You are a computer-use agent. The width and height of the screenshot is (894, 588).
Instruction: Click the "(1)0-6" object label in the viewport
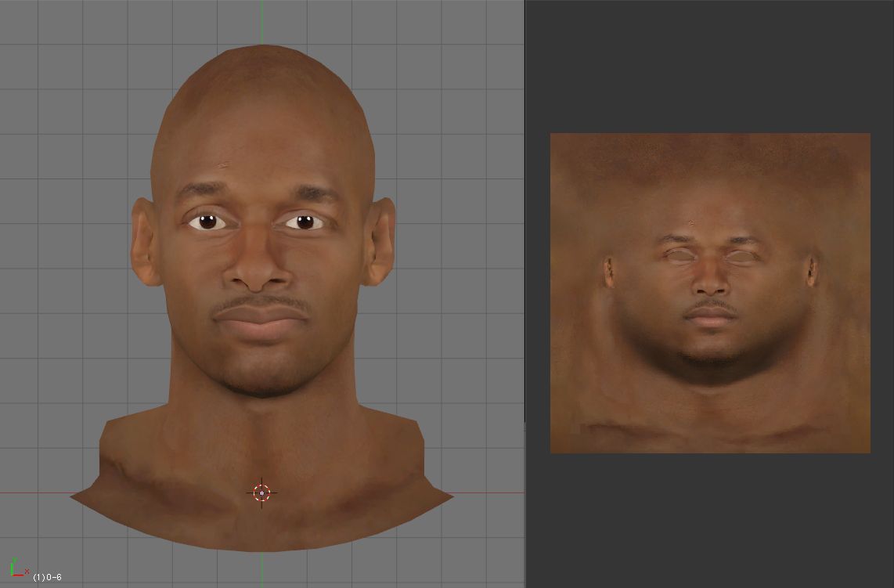(47, 577)
